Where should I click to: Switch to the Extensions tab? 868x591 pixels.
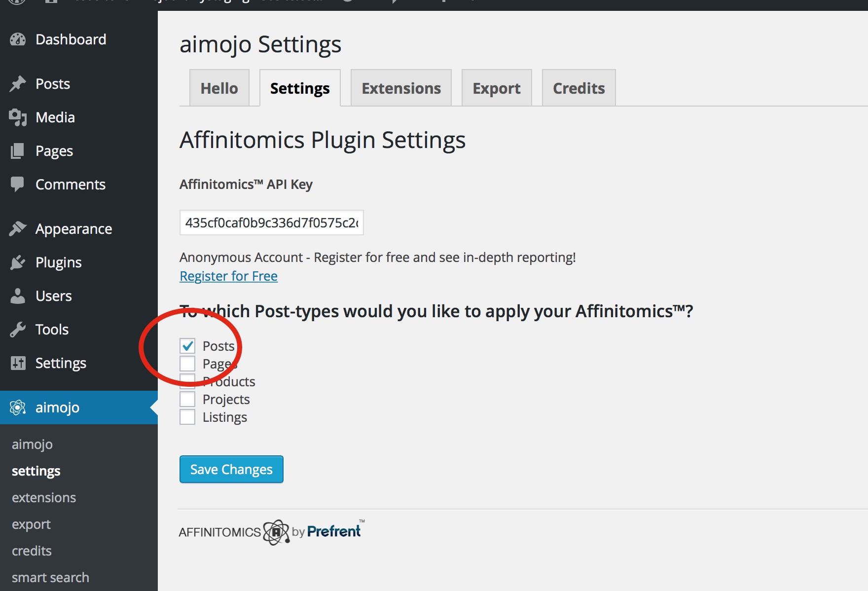(401, 88)
